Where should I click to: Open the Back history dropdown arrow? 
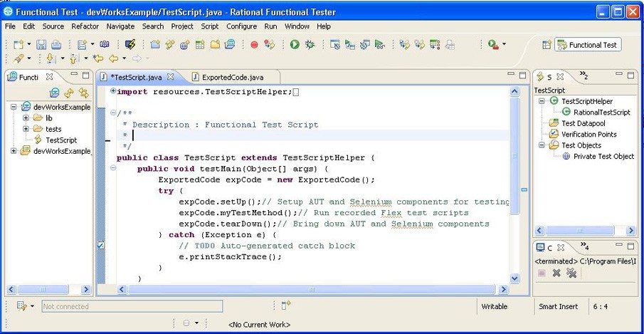[x=124, y=58]
